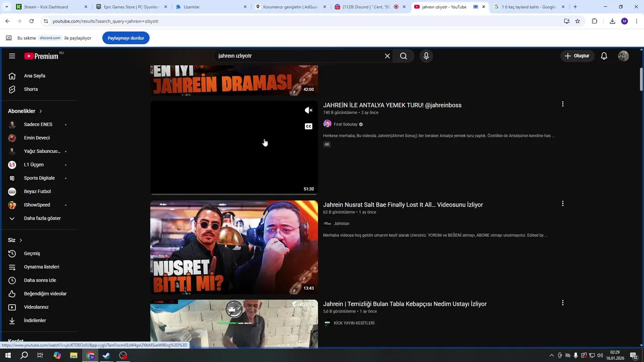The height and width of the screenshot is (362, 644).
Task: Click the address bar URL
Action: (x=106, y=21)
